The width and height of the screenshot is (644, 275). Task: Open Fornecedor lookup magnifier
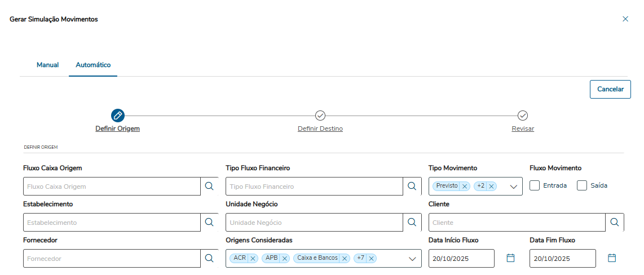(209, 258)
